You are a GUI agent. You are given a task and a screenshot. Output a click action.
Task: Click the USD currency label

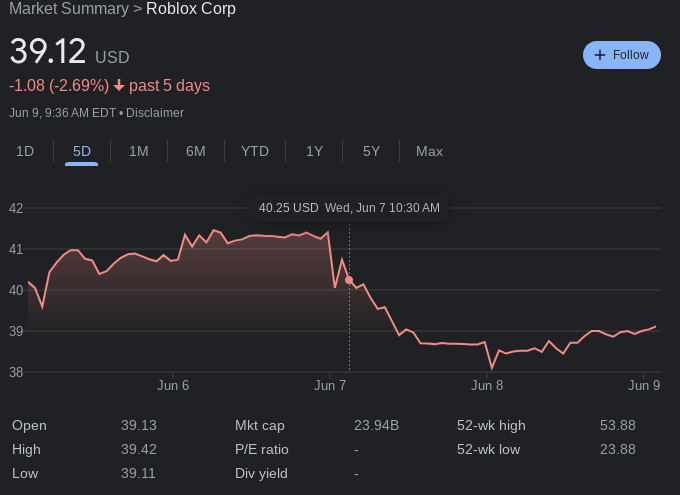click(x=112, y=57)
